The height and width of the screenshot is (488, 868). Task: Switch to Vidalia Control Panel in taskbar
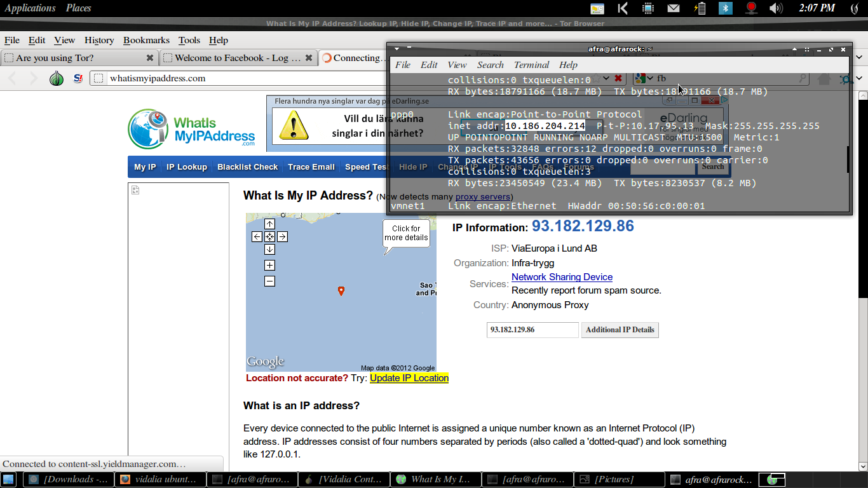[x=343, y=480]
